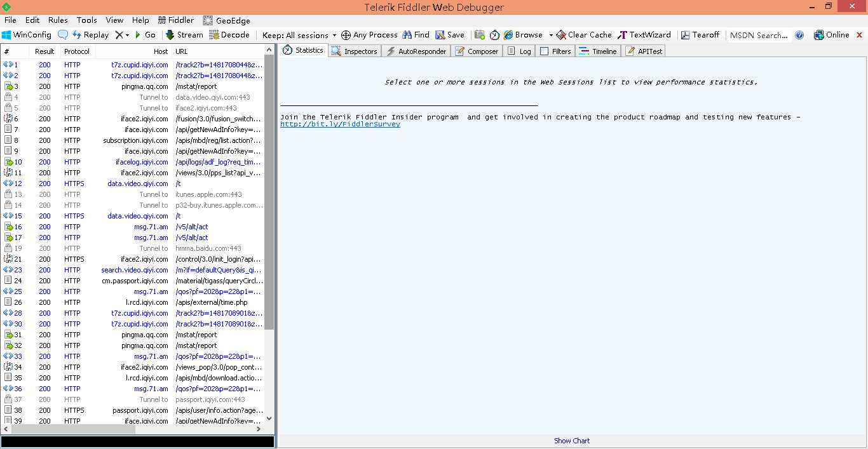Sort sessions by # column header
This screenshot has height=449, width=868.
coord(15,51)
